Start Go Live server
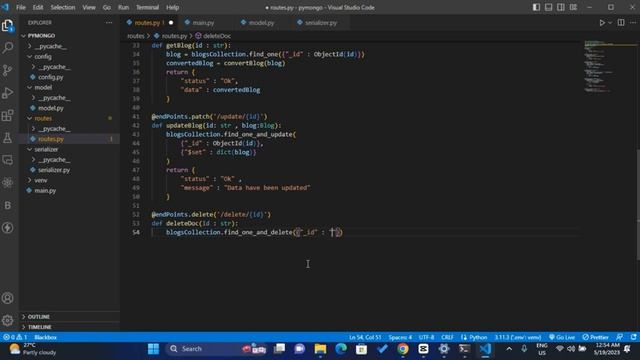Viewport: 640px width, 360px height. click(562, 337)
